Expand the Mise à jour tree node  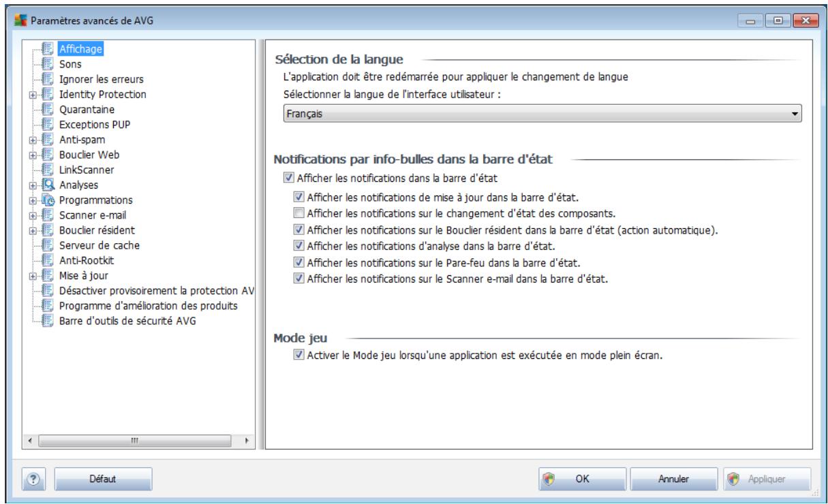pos(33,276)
